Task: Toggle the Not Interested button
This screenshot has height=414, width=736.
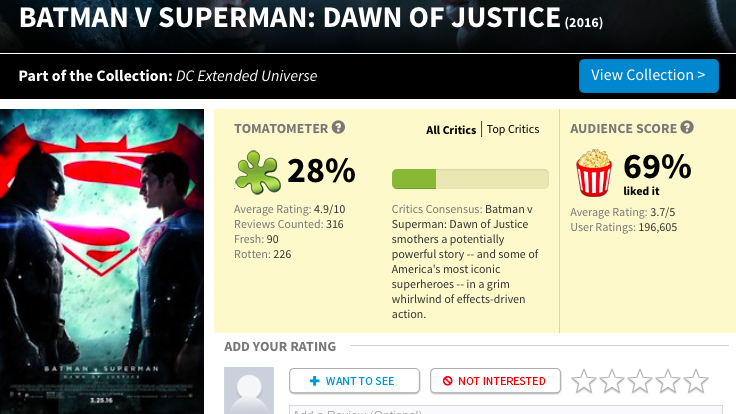Action: (x=494, y=381)
